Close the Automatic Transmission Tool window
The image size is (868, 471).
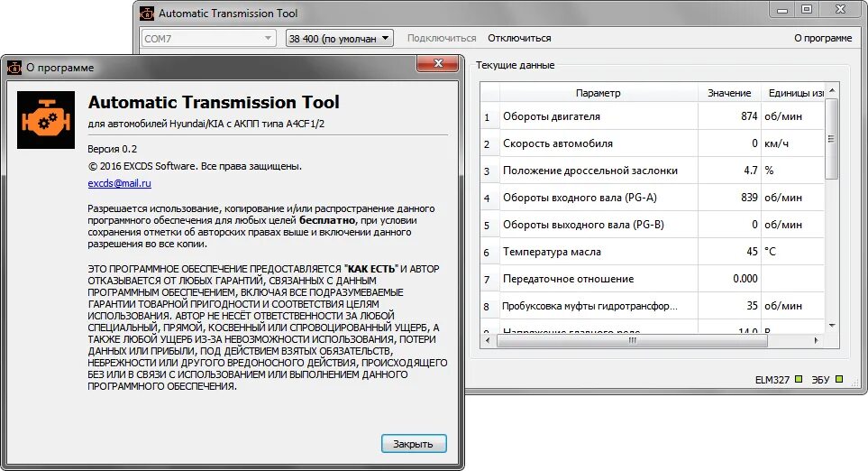(x=841, y=9)
